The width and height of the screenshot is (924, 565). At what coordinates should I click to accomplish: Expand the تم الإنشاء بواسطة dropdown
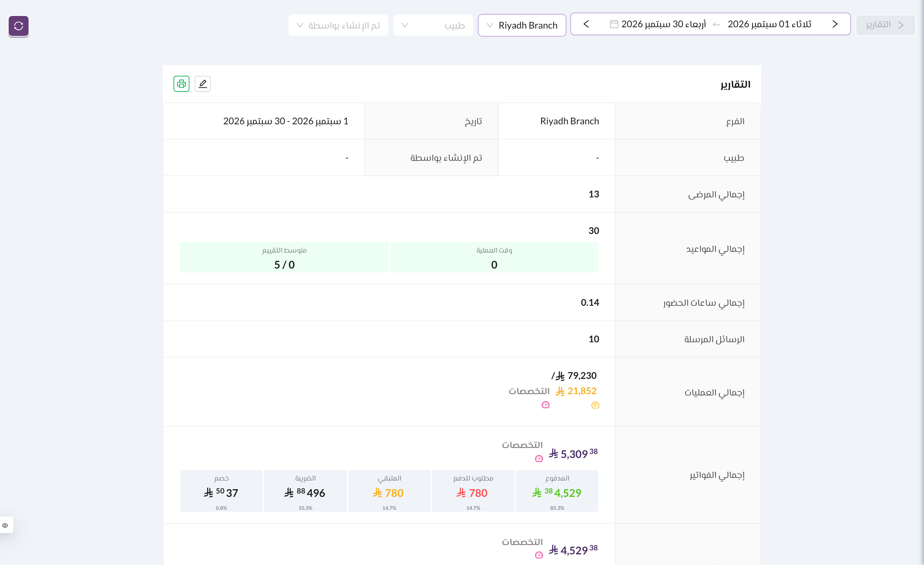coord(338,26)
